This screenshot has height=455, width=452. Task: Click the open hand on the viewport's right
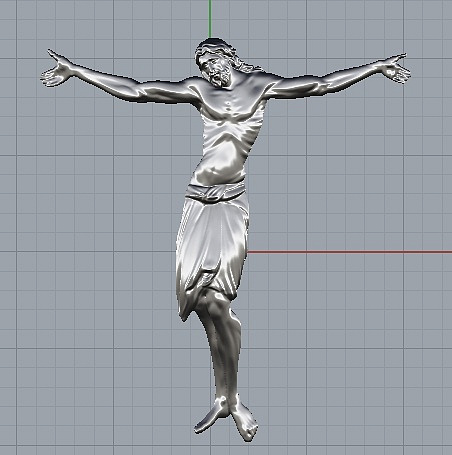coord(396,68)
